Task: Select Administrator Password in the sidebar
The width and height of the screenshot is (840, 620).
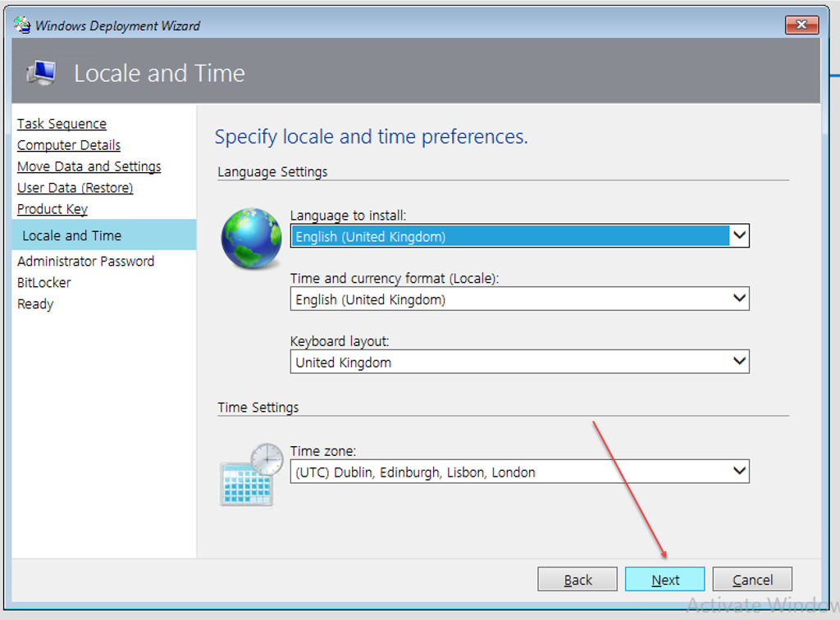Action: pos(85,262)
